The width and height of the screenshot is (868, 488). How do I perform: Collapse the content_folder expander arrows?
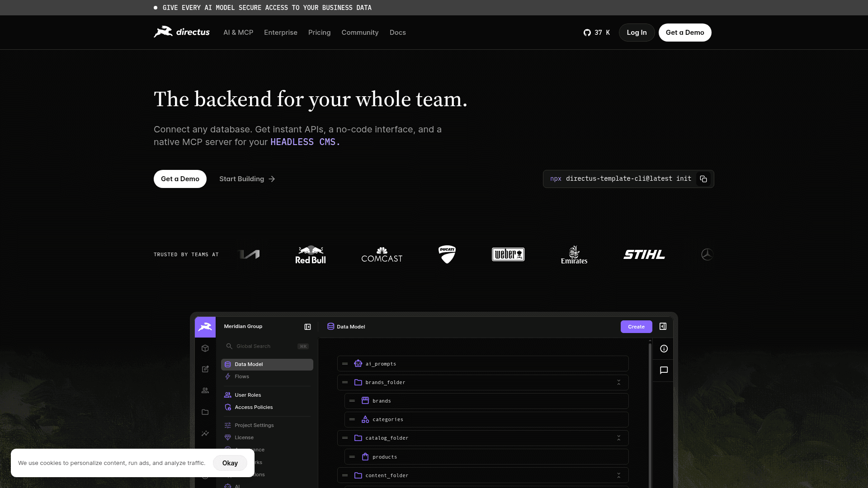pyautogui.click(x=619, y=475)
